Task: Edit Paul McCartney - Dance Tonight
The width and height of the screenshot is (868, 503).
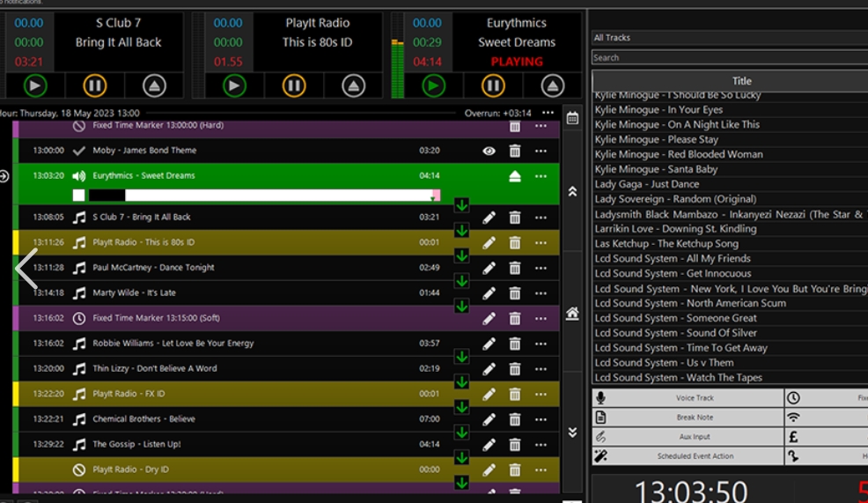Action: point(489,268)
